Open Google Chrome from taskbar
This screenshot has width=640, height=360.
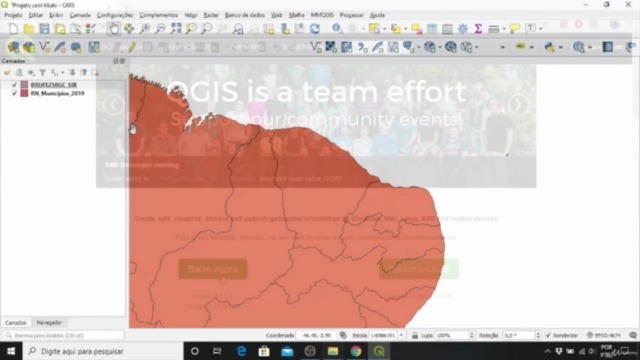click(x=356, y=351)
